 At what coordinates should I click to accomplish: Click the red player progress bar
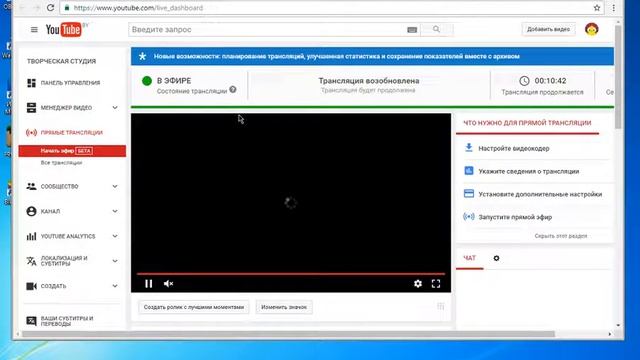click(x=291, y=274)
